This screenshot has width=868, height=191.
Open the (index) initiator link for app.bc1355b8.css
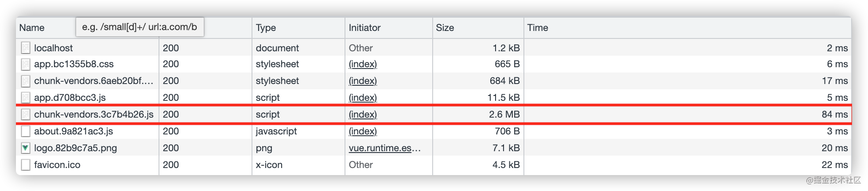click(x=363, y=64)
